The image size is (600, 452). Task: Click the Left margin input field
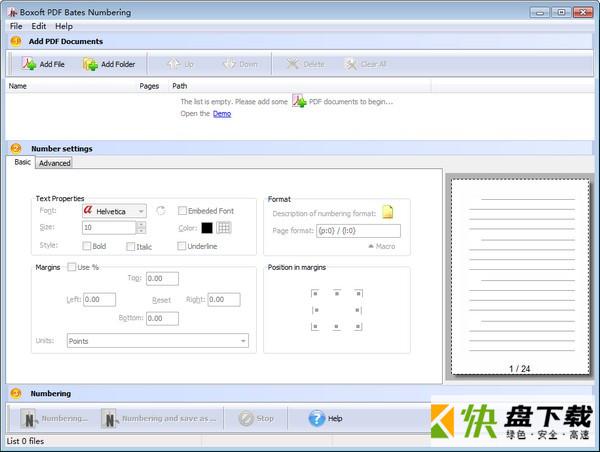99,300
